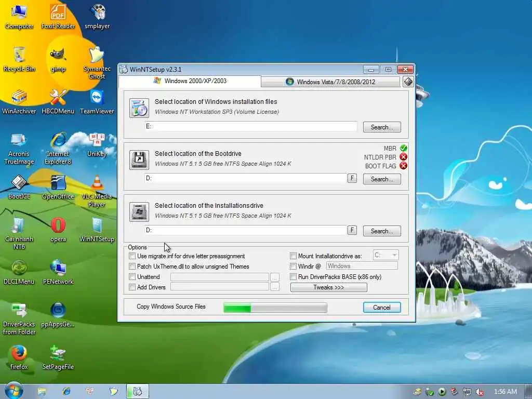Select the DLC1Menu desktop icon
Screen dimensions: 532x399
[x=19, y=272]
